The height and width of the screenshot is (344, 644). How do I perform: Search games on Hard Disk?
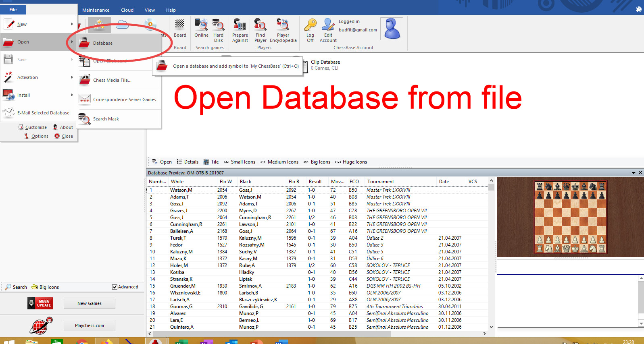(218, 30)
